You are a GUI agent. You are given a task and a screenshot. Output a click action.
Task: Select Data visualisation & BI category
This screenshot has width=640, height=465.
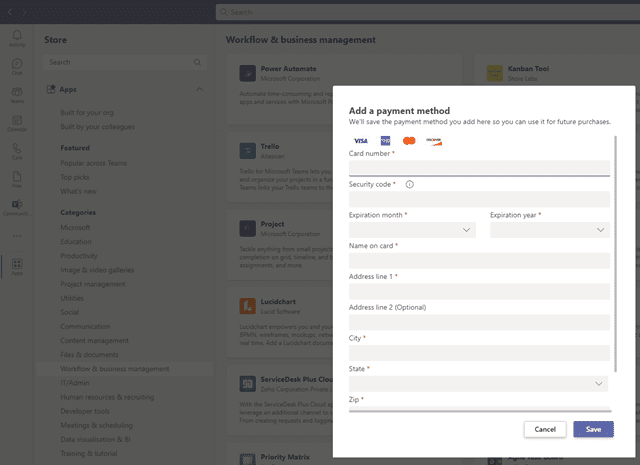(x=95, y=440)
